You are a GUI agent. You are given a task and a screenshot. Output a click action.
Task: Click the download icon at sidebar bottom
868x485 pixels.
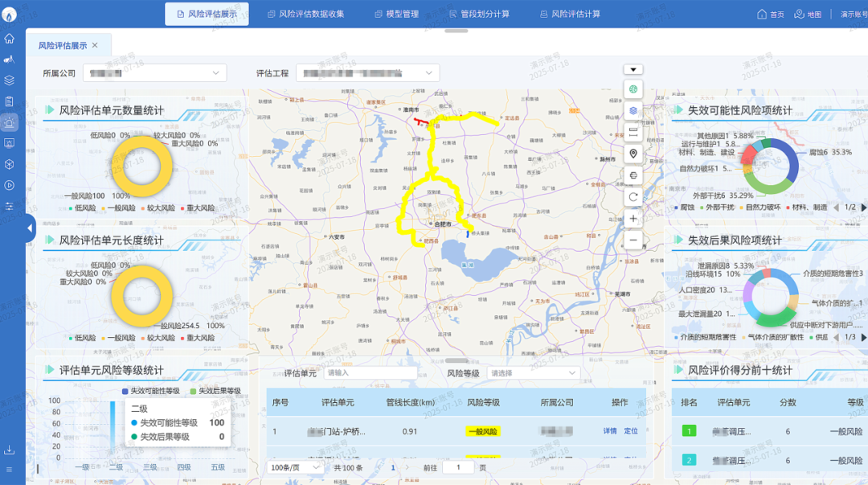click(10, 450)
